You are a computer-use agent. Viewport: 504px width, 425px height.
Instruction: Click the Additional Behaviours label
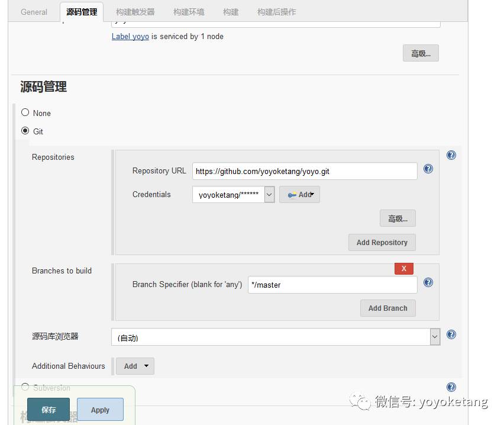[x=69, y=366]
